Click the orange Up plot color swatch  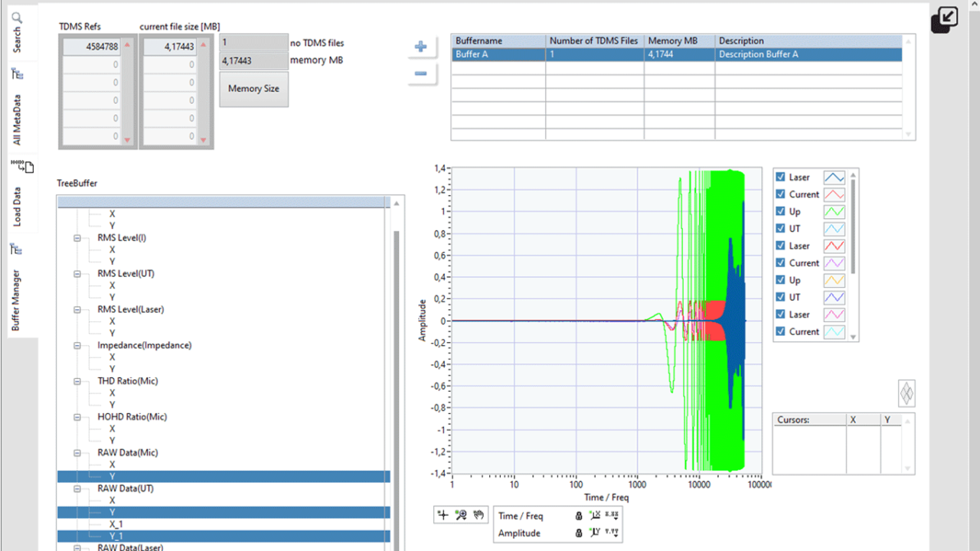tap(834, 280)
